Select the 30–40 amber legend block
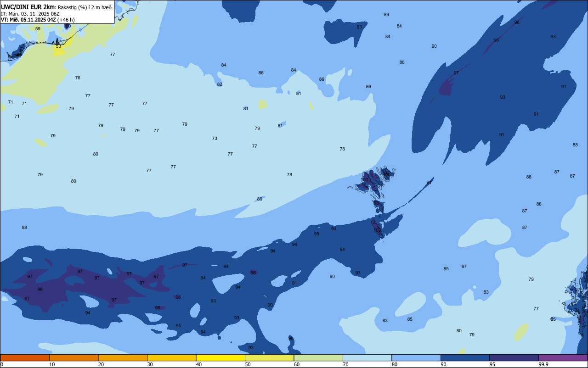588x368 pixels. click(171, 357)
